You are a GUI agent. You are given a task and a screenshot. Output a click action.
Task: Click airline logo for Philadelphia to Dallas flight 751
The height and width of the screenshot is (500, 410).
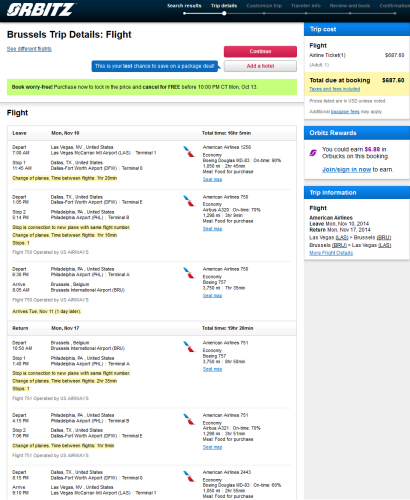click(x=189, y=419)
